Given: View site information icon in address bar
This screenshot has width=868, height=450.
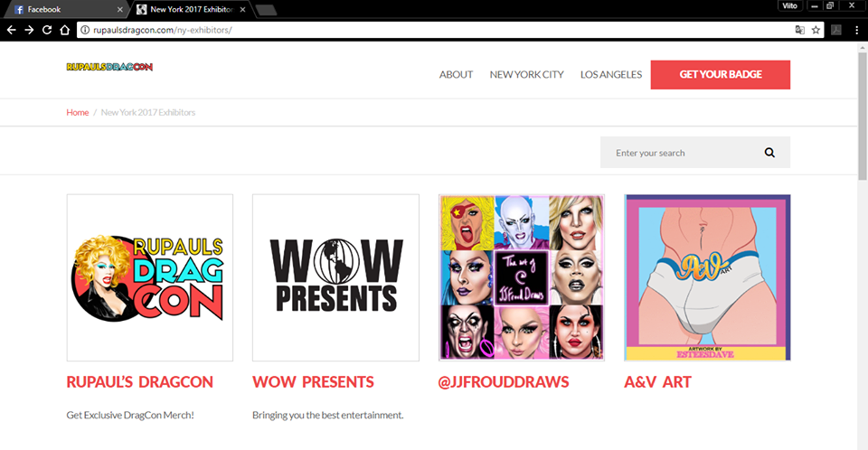Looking at the screenshot, I should (x=85, y=30).
